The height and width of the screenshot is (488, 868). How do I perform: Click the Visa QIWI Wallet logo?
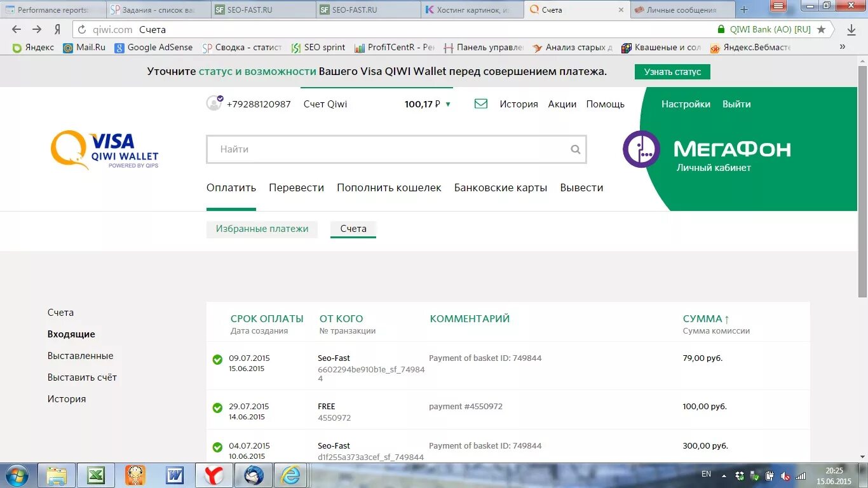click(x=105, y=150)
